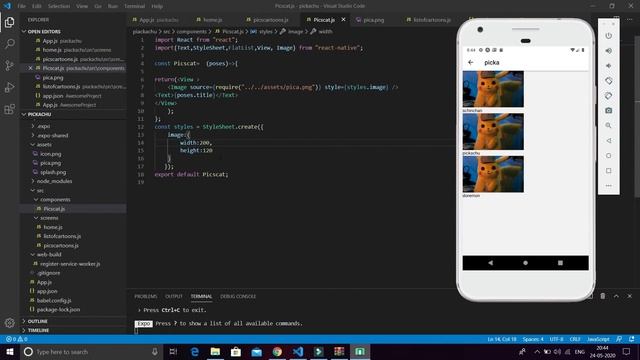Click the Windows Start button
640x360 pixels.
click(10, 352)
